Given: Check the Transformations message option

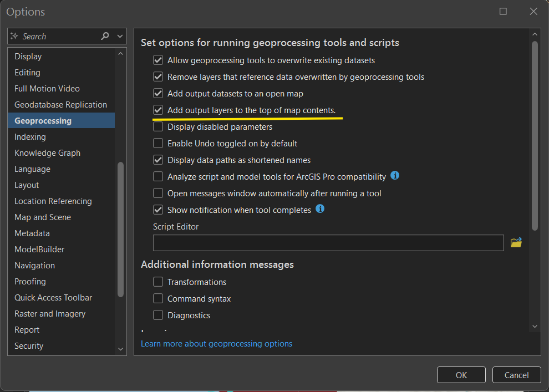Looking at the screenshot, I should pos(158,282).
